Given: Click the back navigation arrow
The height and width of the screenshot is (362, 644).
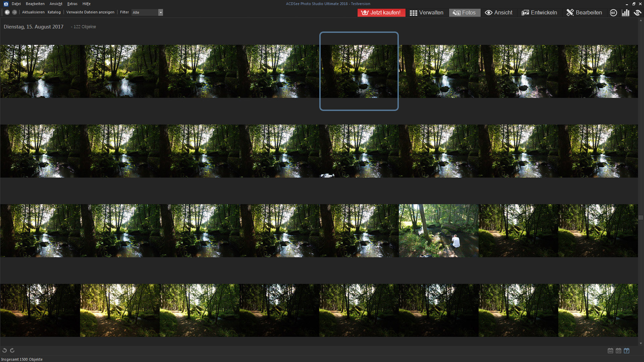Looking at the screenshot, I should coord(7,12).
